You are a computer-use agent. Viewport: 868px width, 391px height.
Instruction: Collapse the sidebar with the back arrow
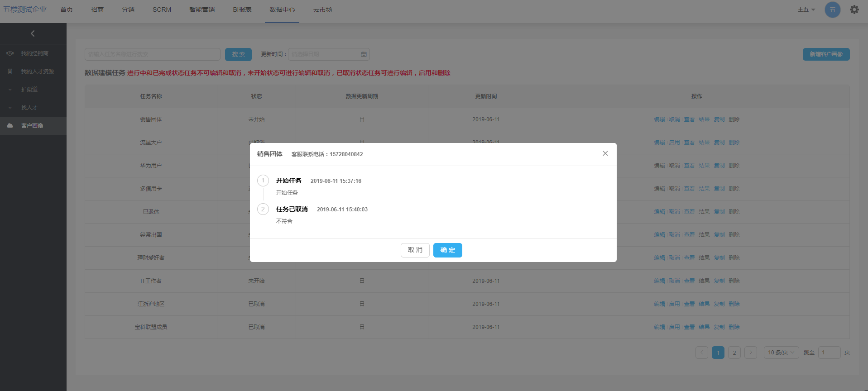pos(33,33)
